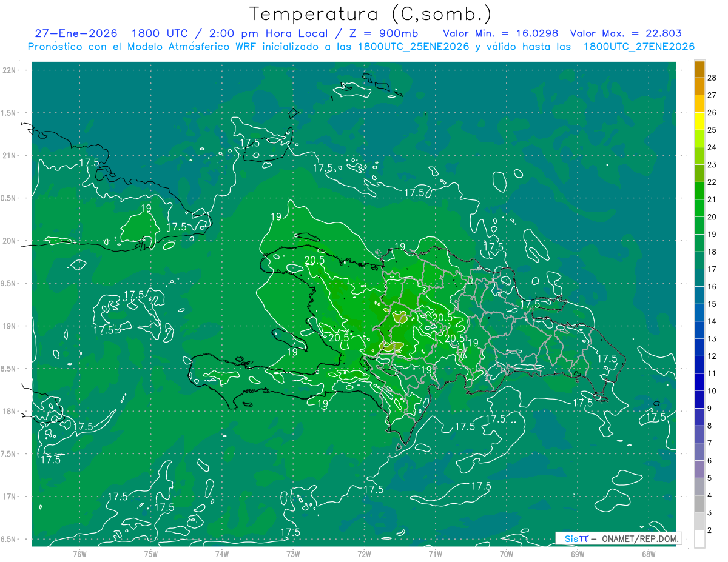Click 'Pronóstico con el Modelo Atmosferico WRF' text
Viewport: 728px width, 562px height.
tap(141, 47)
